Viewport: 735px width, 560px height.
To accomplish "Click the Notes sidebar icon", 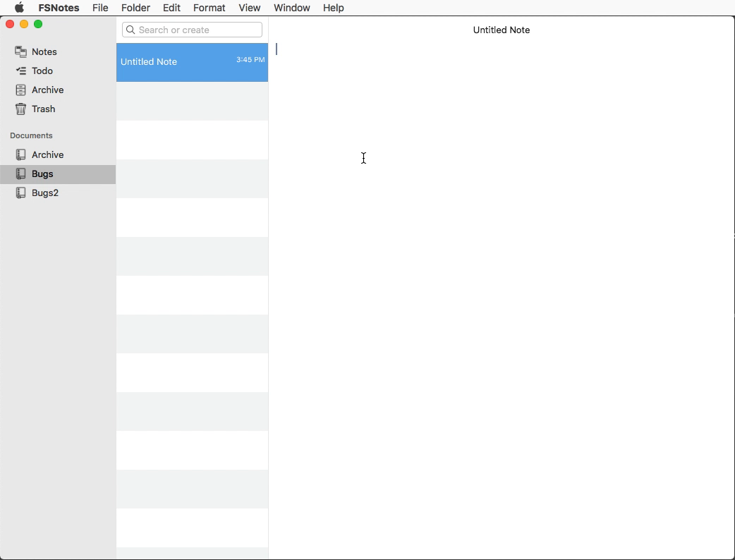I will [20, 51].
